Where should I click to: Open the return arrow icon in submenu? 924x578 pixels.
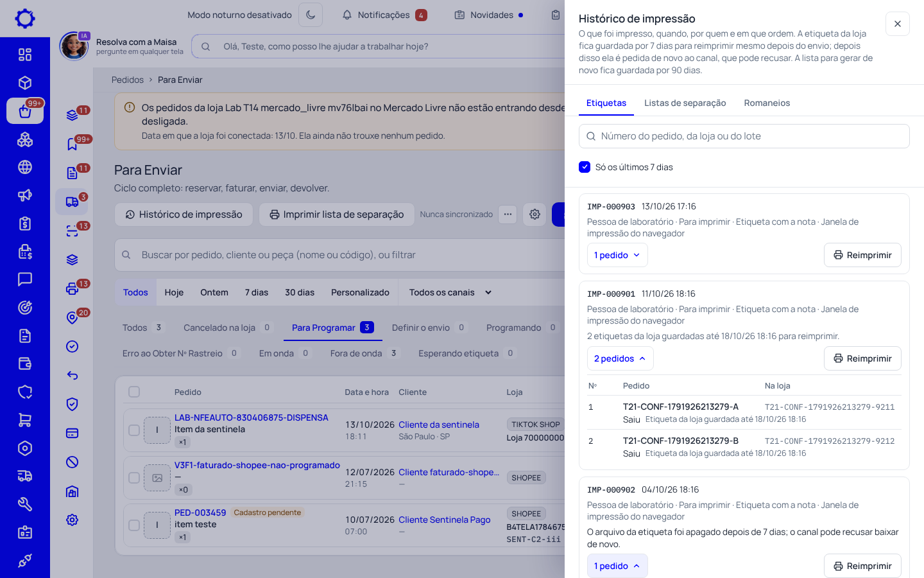[x=72, y=375]
